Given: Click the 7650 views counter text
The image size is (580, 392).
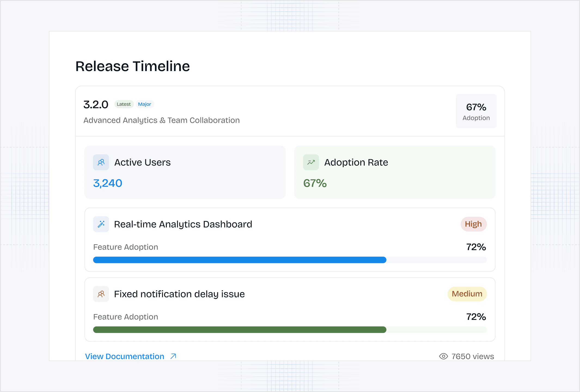Looking at the screenshot, I should point(472,356).
